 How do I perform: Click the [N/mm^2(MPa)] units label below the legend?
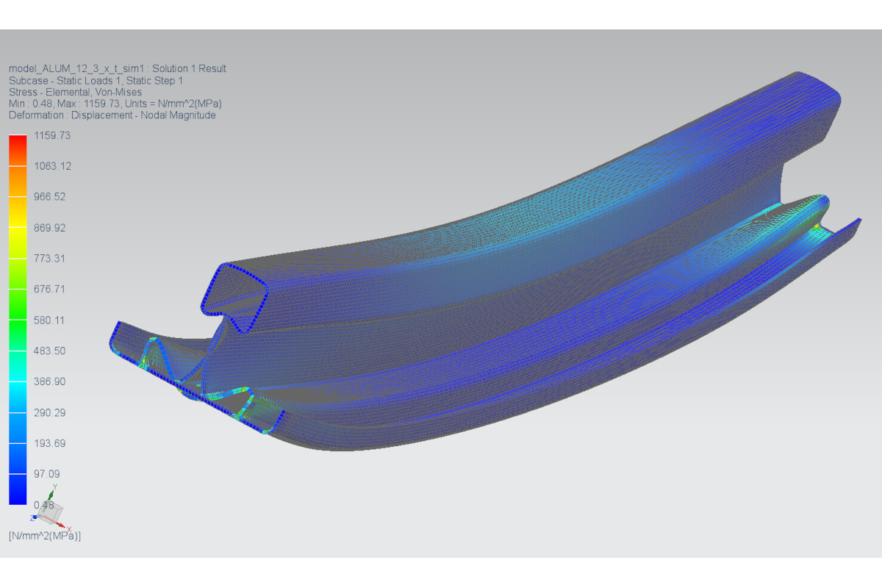45,536
